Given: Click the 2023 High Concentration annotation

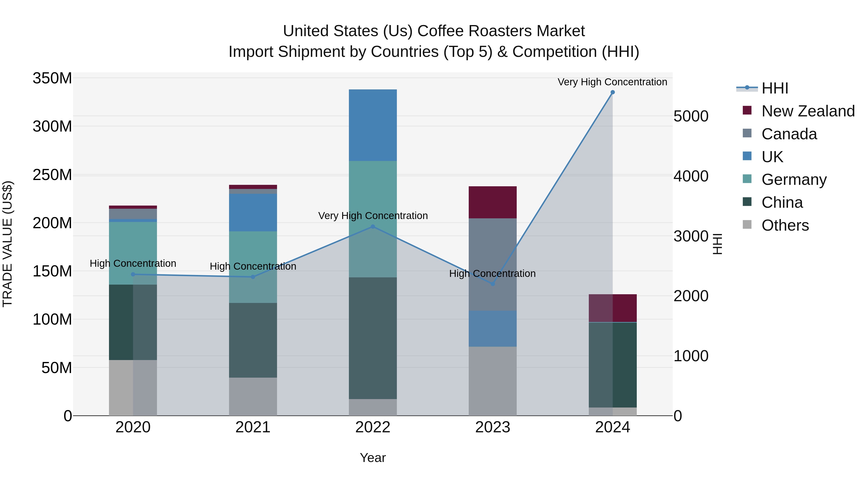Looking at the screenshot, I should point(493,274).
